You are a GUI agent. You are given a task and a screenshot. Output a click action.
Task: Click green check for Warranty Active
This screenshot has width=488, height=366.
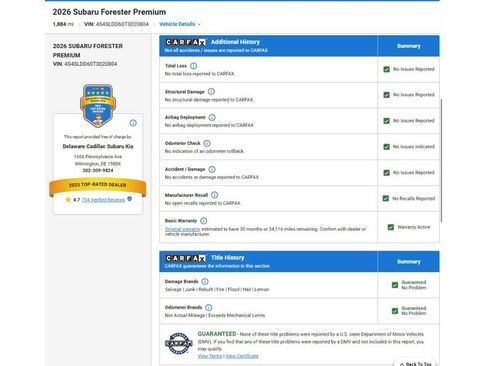point(391,227)
